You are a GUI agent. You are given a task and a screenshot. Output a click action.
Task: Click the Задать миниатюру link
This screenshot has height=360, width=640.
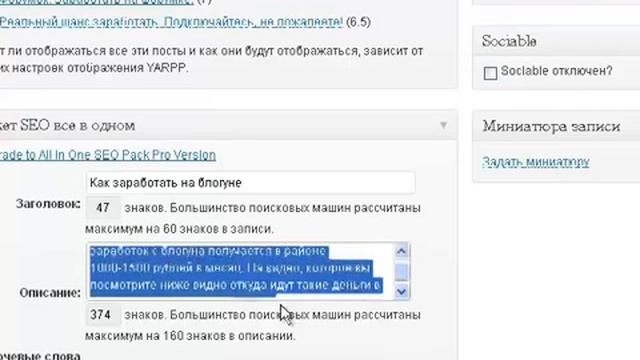click(536, 162)
